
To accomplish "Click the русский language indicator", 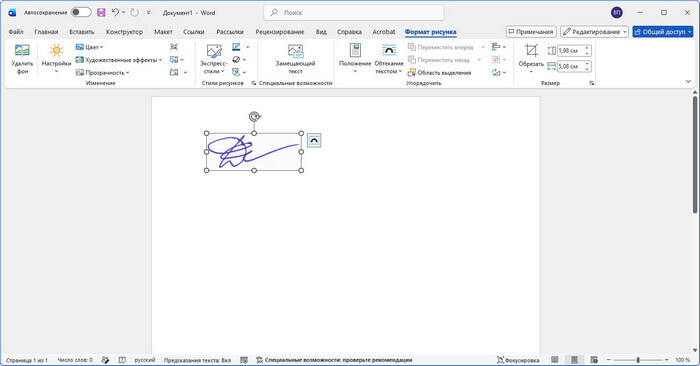I will pos(145,360).
